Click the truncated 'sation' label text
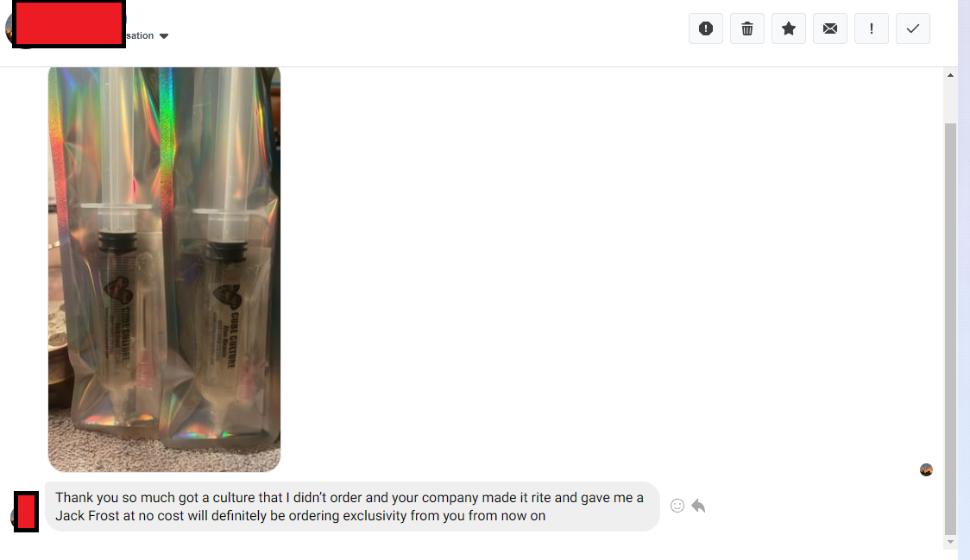This screenshot has width=970, height=560. click(140, 36)
